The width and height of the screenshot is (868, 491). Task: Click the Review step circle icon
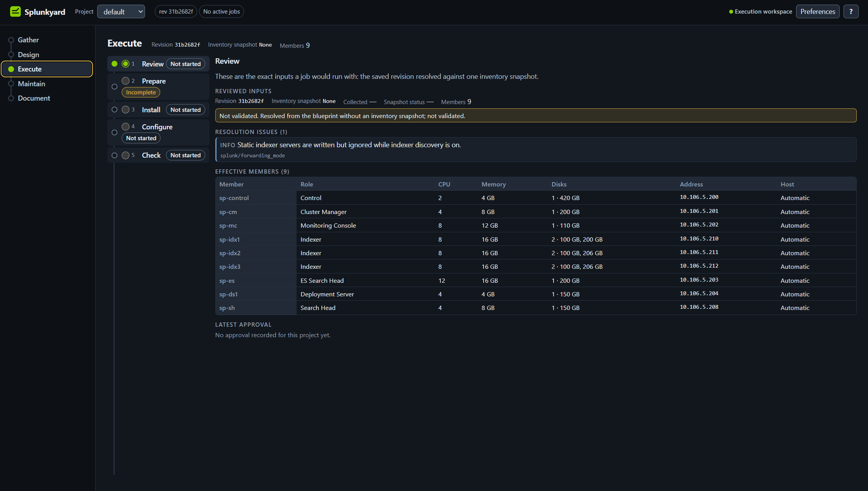125,64
